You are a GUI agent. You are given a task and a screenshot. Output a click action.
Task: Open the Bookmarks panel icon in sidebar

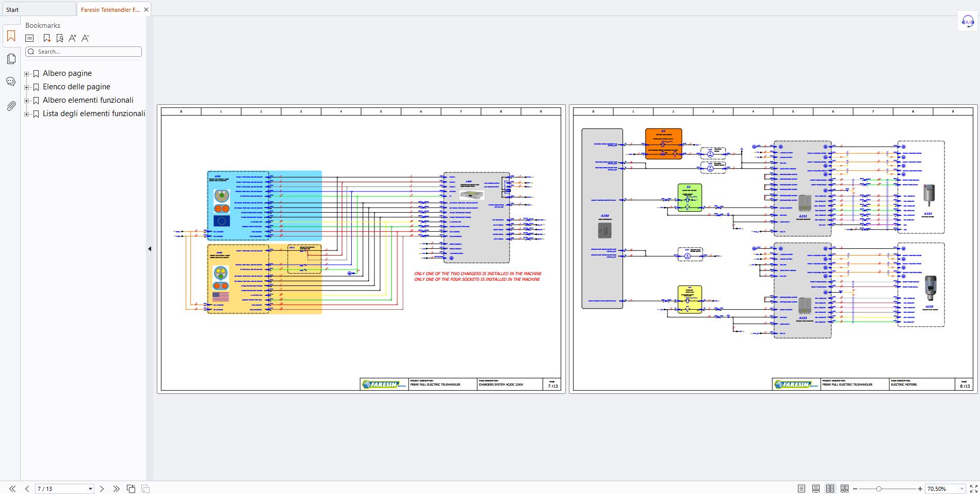(x=11, y=36)
